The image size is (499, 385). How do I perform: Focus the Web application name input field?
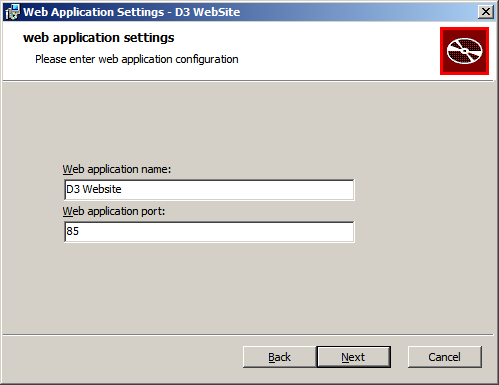209,190
